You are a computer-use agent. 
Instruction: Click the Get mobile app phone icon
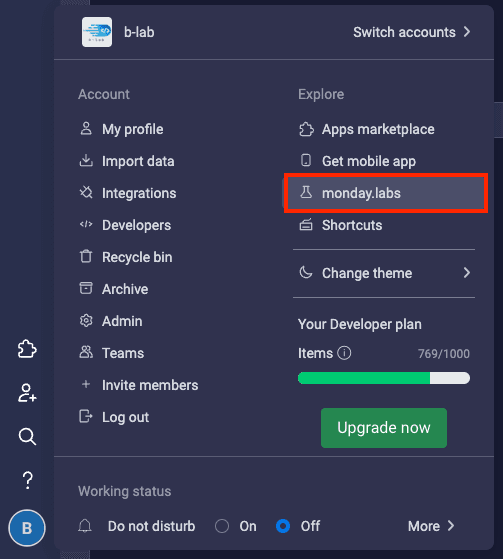(306, 160)
